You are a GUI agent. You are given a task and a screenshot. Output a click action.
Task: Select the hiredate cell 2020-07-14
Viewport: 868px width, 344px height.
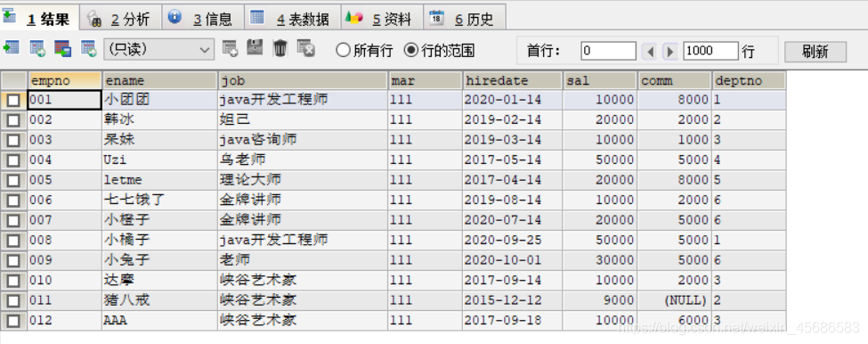[513, 220]
